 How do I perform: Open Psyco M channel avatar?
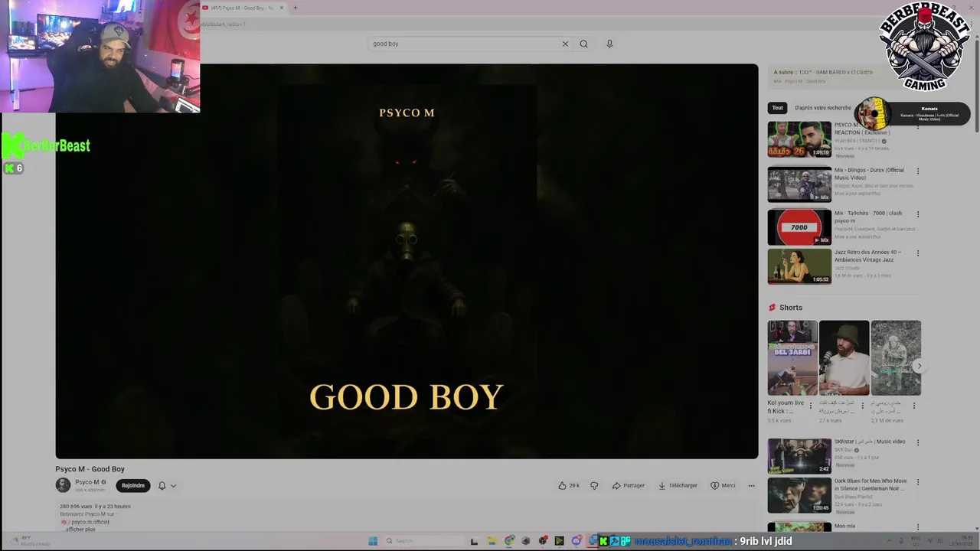click(x=63, y=485)
